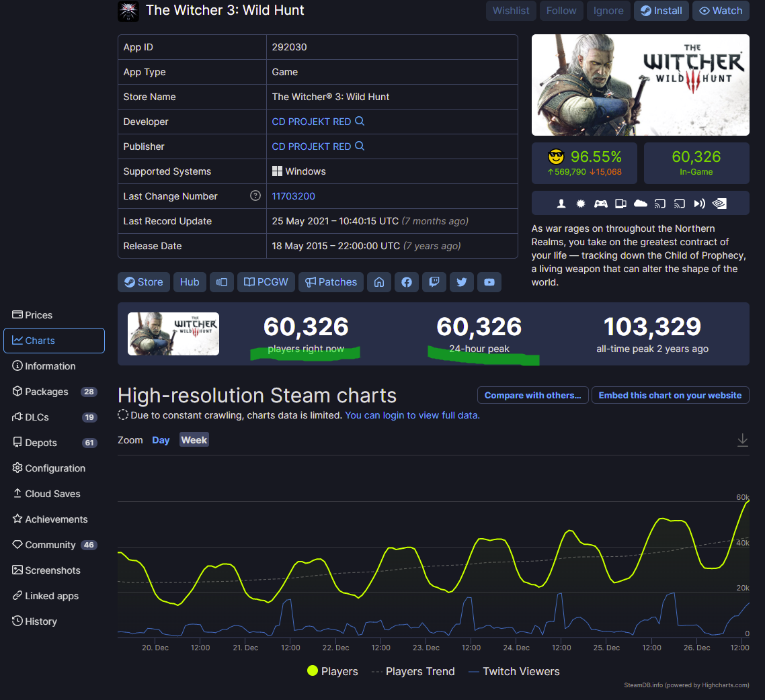Click the Last Change Number help icon
The width and height of the screenshot is (765, 700).
[255, 195]
